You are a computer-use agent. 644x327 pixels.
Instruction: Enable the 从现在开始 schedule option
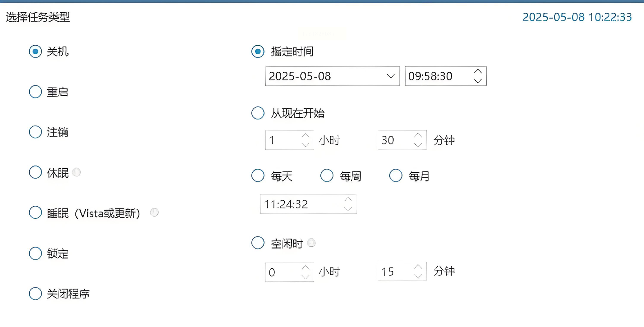(258, 113)
